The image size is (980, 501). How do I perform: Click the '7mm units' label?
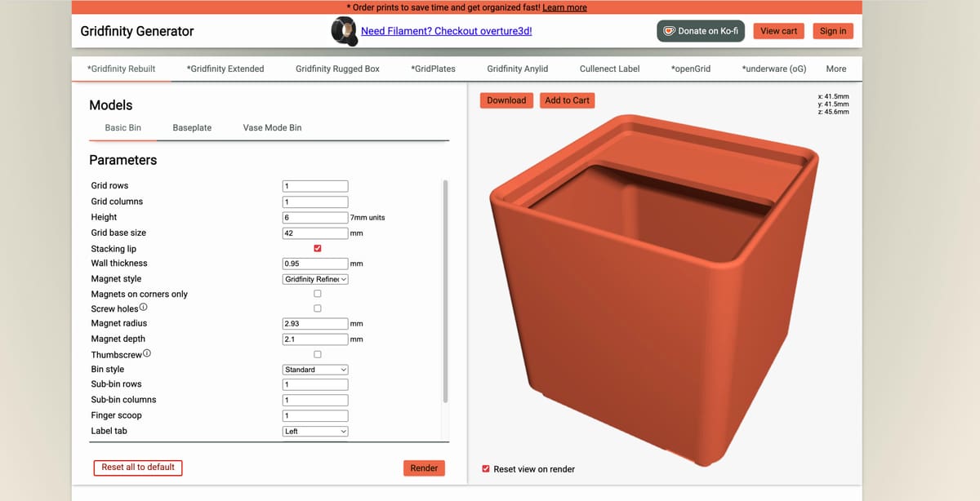pyautogui.click(x=367, y=218)
